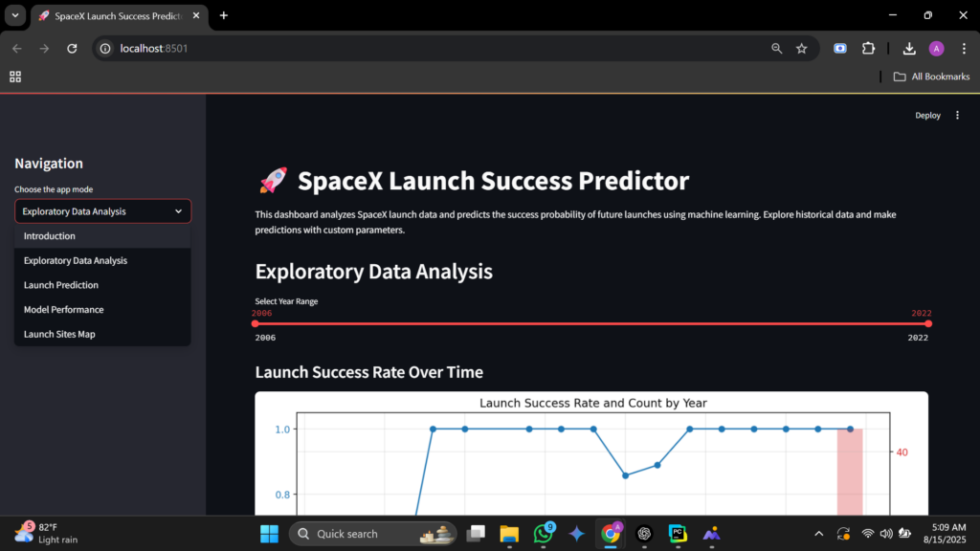Click the middle of the year range track
980x551 pixels.
coord(591,323)
